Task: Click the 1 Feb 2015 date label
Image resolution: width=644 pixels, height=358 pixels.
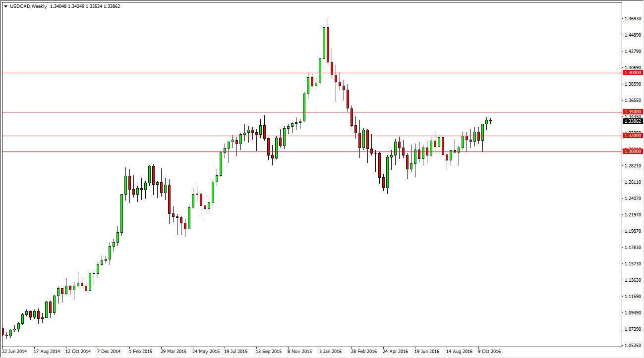Action: click(x=140, y=350)
